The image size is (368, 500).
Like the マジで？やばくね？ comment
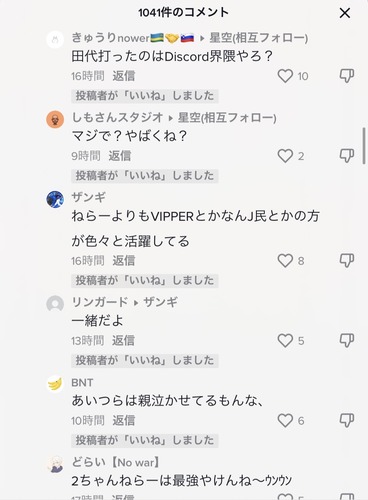[285, 156]
